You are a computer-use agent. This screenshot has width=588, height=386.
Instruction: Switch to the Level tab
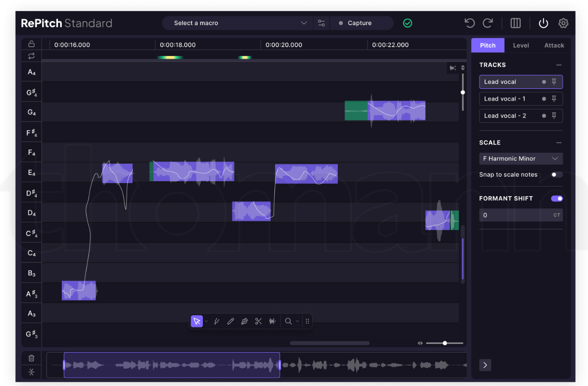pos(521,45)
